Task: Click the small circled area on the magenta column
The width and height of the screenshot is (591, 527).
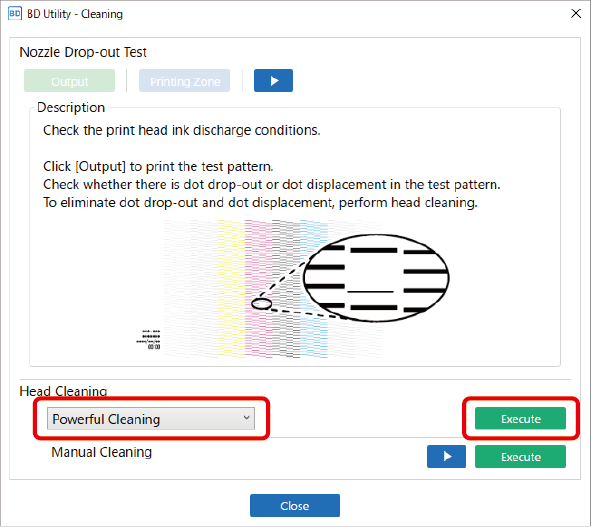Action: [x=261, y=303]
